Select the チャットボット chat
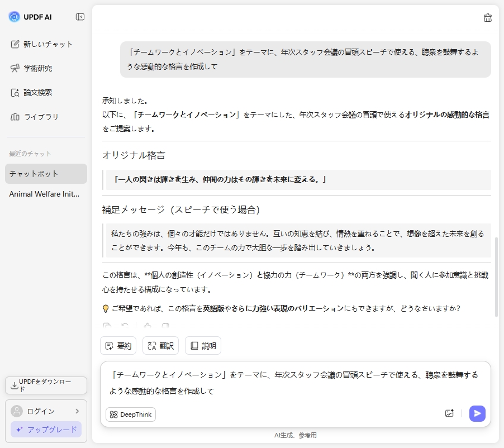504x448 pixels. pos(45,174)
